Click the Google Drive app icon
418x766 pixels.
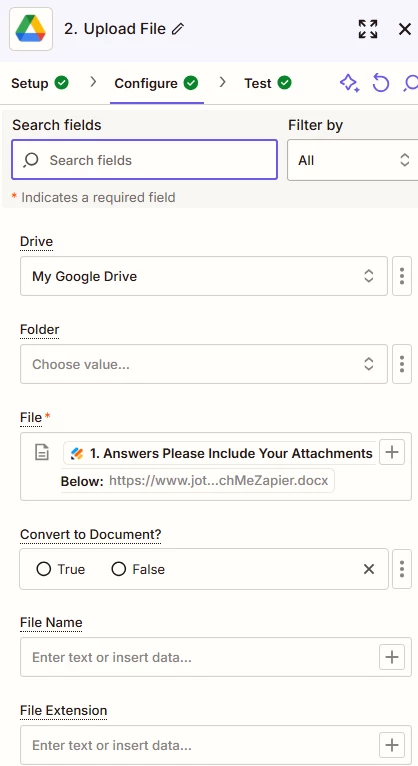[x=31, y=29]
